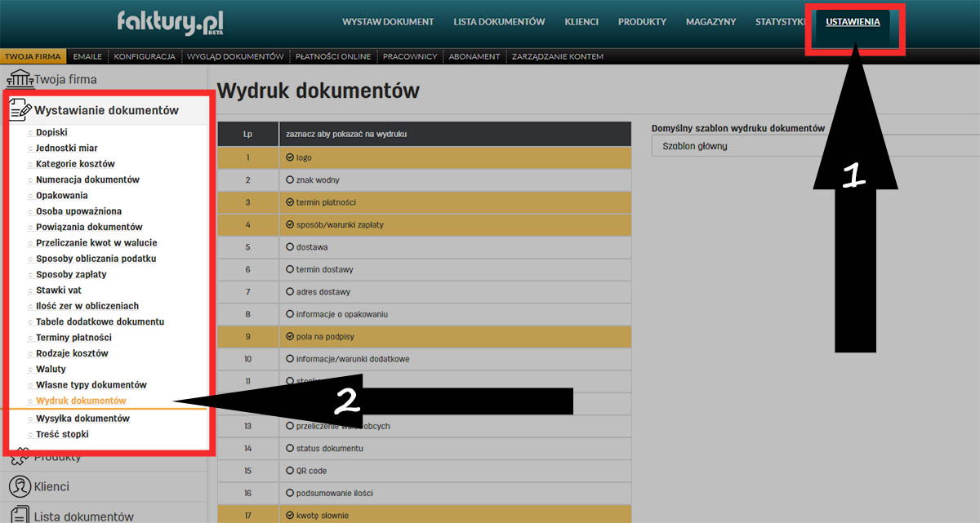Switch to the EMAILE tab

pos(87,55)
